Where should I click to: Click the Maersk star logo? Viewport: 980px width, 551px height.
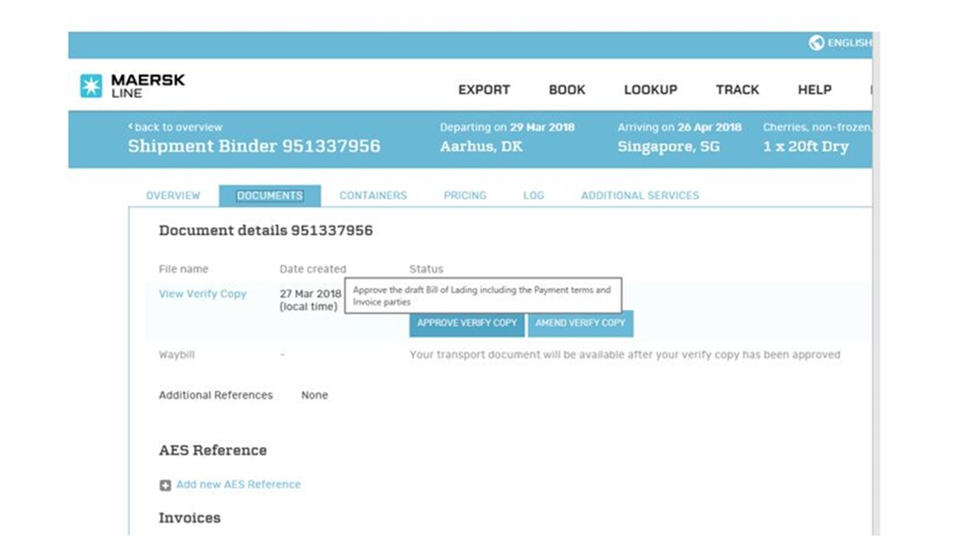[91, 86]
